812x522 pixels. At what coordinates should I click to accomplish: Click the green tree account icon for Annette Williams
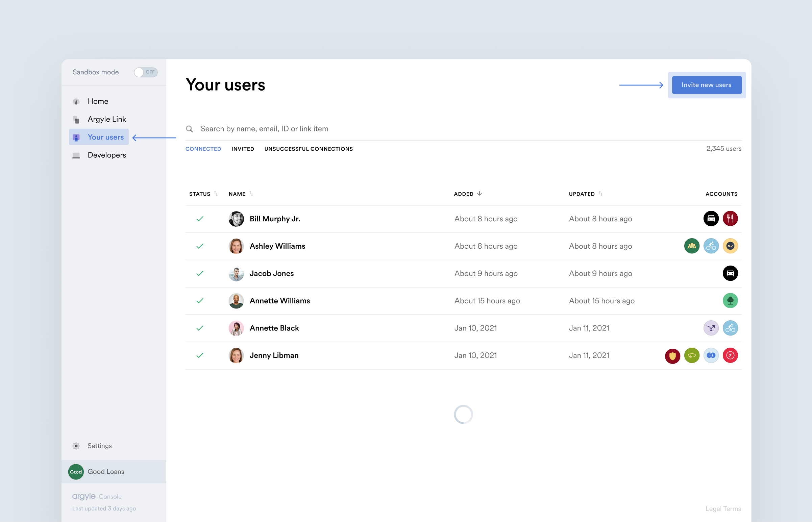pyautogui.click(x=730, y=301)
